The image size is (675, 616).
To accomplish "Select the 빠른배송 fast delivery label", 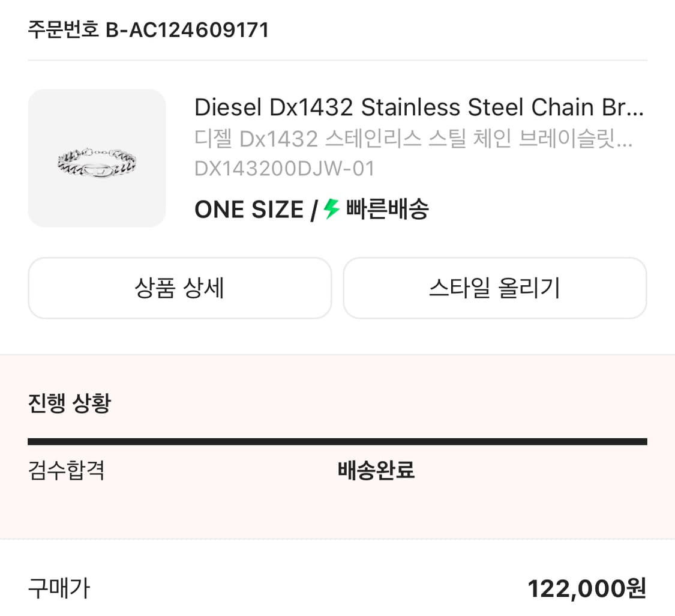I will 389,210.
